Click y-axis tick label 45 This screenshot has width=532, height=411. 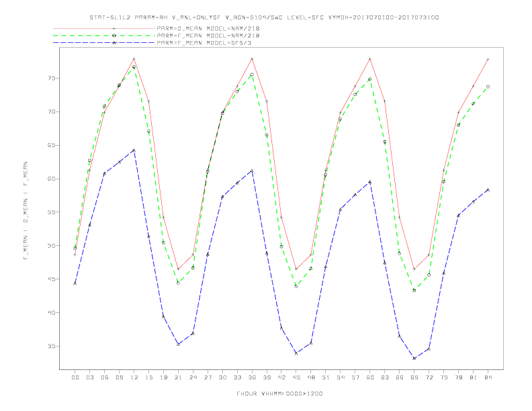52,279
